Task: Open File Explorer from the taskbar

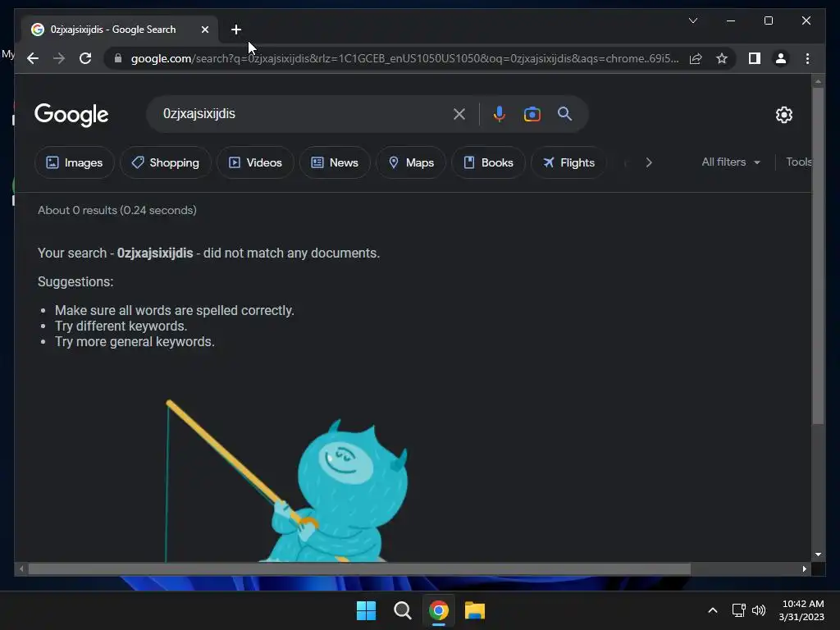Action: (475, 610)
